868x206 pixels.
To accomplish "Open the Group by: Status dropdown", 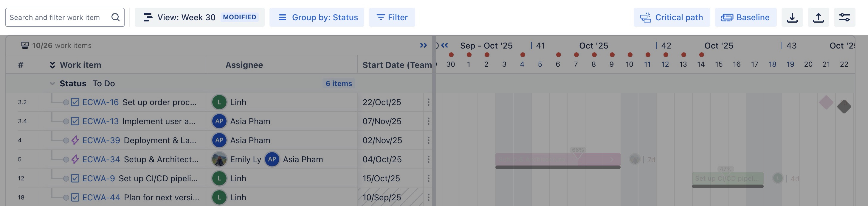I will pyautogui.click(x=316, y=17).
